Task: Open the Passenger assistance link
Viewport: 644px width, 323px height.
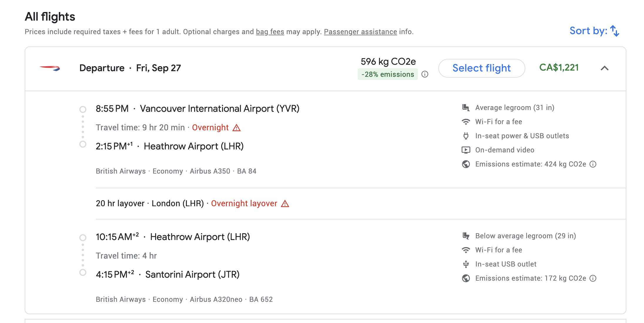Action: [360, 32]
